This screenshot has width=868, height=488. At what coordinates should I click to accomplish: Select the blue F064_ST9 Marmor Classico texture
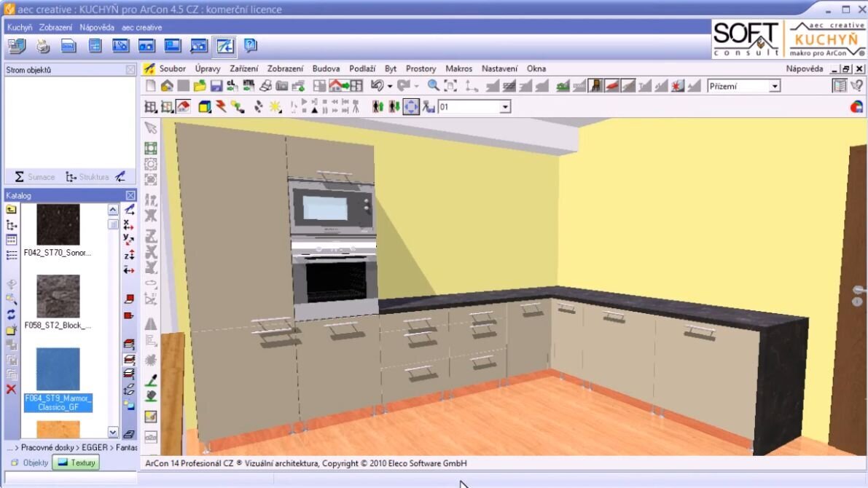[x=58, y=370]
